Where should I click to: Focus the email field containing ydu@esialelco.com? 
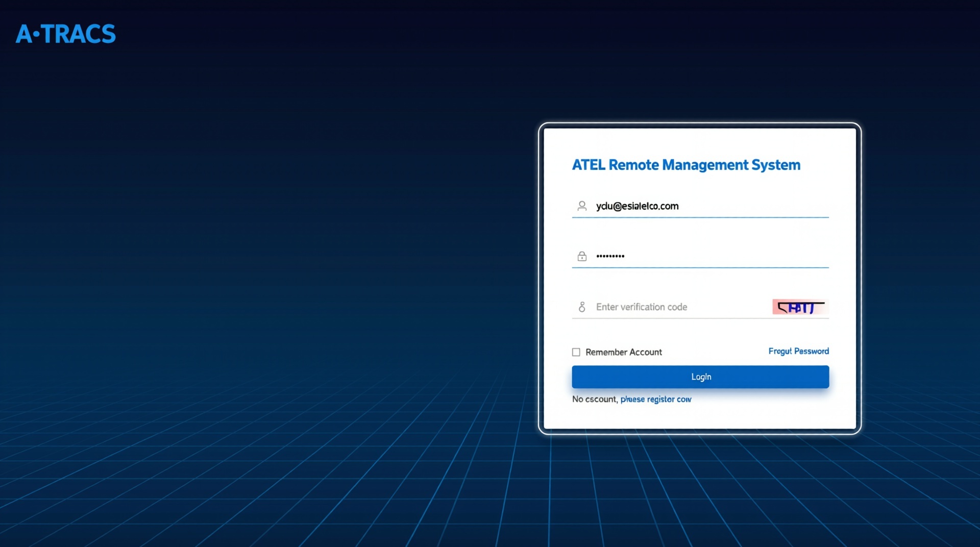700,206
